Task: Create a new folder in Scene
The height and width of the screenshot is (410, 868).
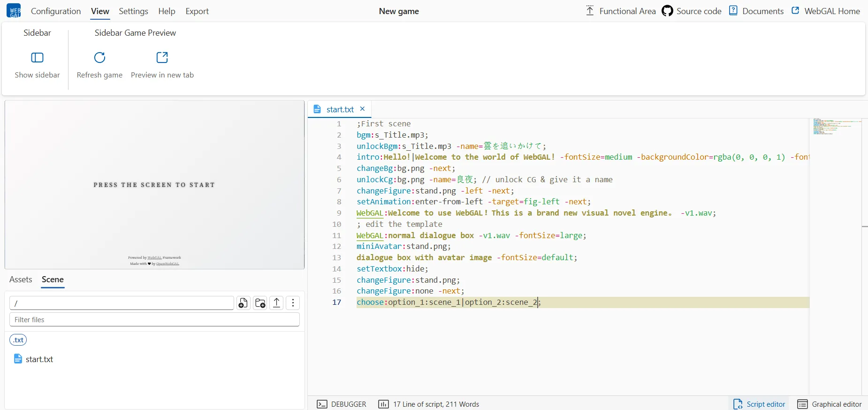Action: [260, 303]
